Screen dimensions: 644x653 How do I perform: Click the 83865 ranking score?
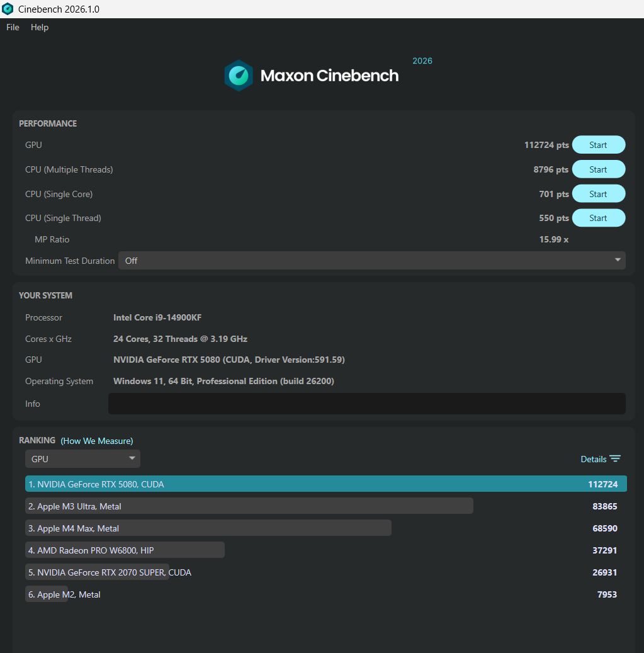(x=604, y=506)
